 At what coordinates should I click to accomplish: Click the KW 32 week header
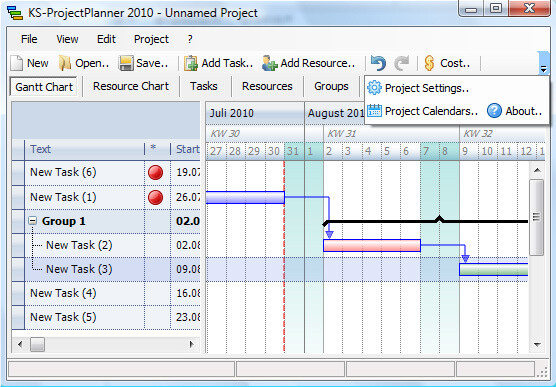502,134
